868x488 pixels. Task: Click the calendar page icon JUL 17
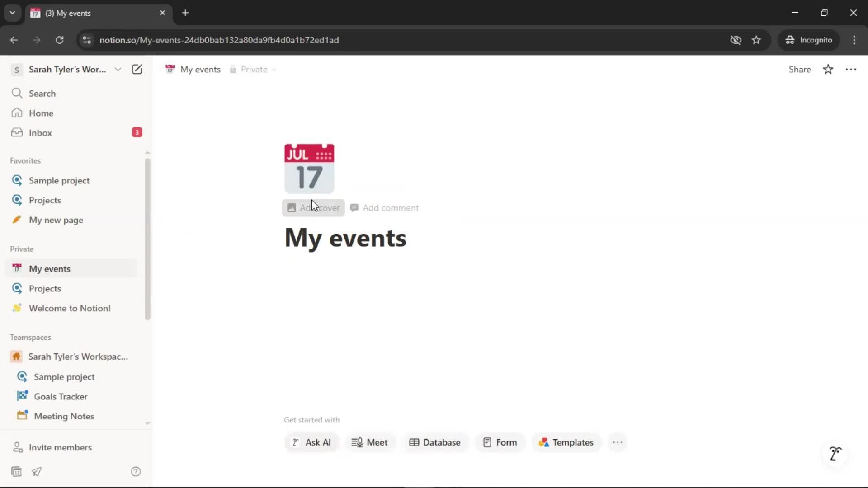coord(309,169)
